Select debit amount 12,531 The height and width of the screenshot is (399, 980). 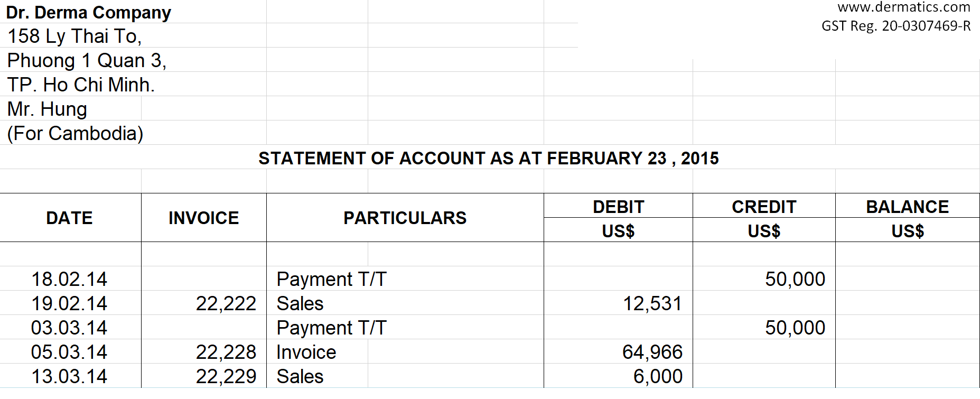click(652, 303)
